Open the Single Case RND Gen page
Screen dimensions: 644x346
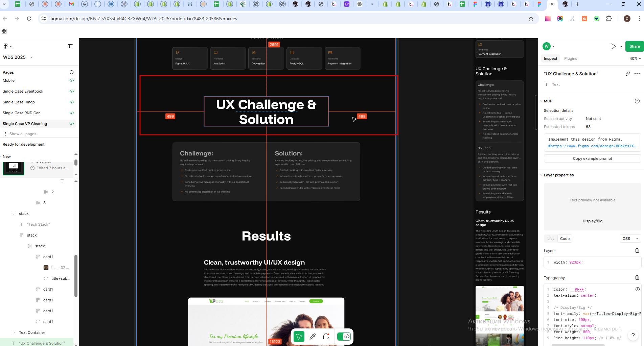(x=22, y=113)
